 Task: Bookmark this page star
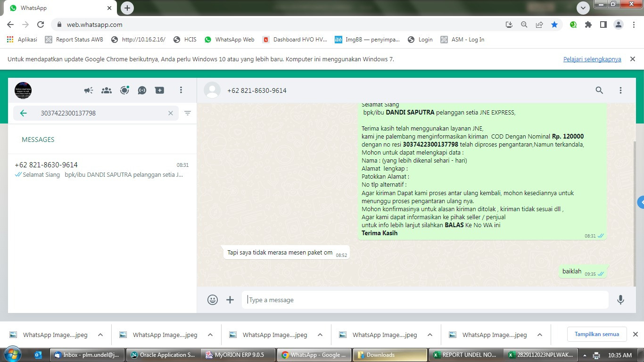click(554, 25)
